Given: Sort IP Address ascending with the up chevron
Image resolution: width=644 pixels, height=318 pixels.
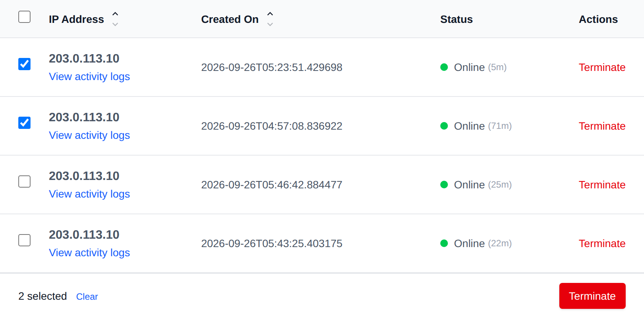Looking at the screenshot, I should point(115,14).
